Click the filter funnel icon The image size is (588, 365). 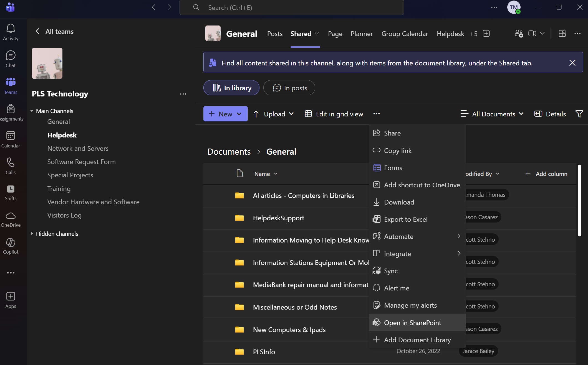click(x=579, y=114)
